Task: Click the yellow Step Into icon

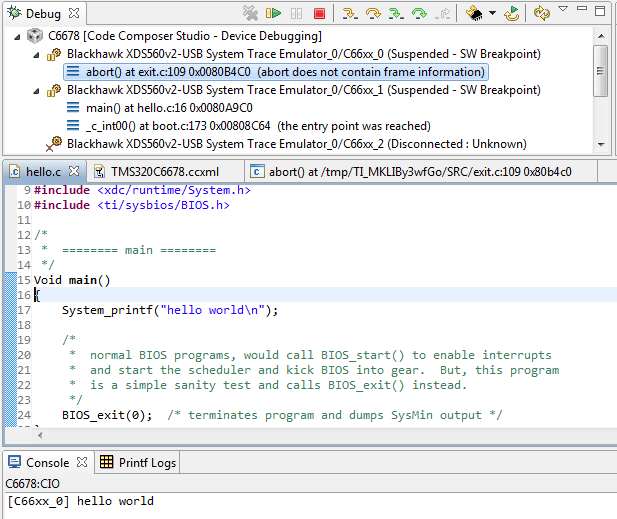Action: coord(349,13)
